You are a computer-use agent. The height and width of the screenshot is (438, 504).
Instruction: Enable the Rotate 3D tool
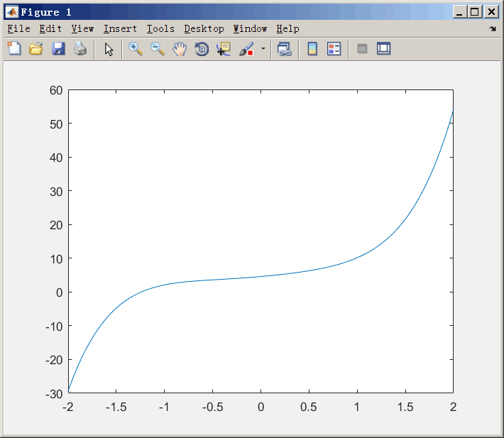click(202, 49)
